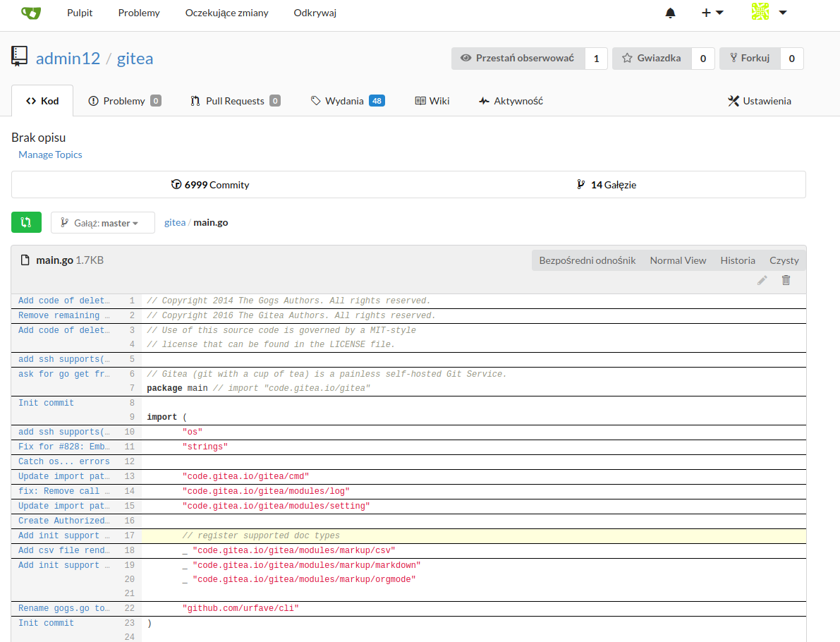
Task: Star repo with Gwiazdka button
Action: coord(652,59)
